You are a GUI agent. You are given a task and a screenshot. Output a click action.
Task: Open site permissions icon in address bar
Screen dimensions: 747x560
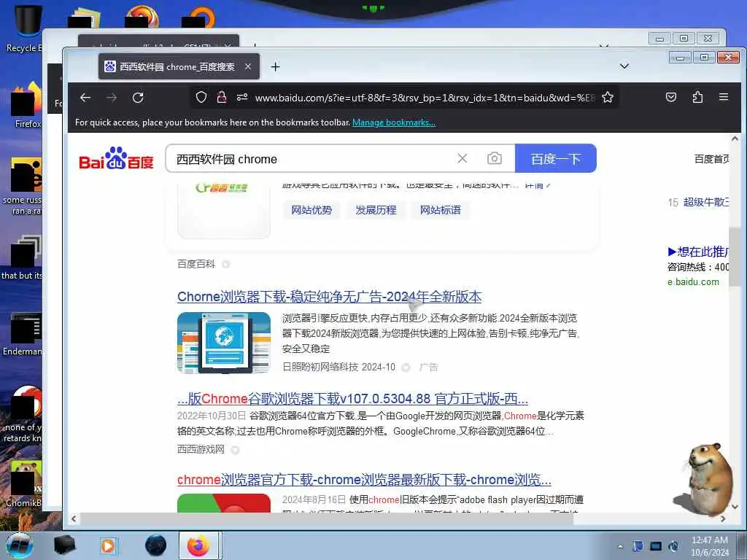click(242, 98)
